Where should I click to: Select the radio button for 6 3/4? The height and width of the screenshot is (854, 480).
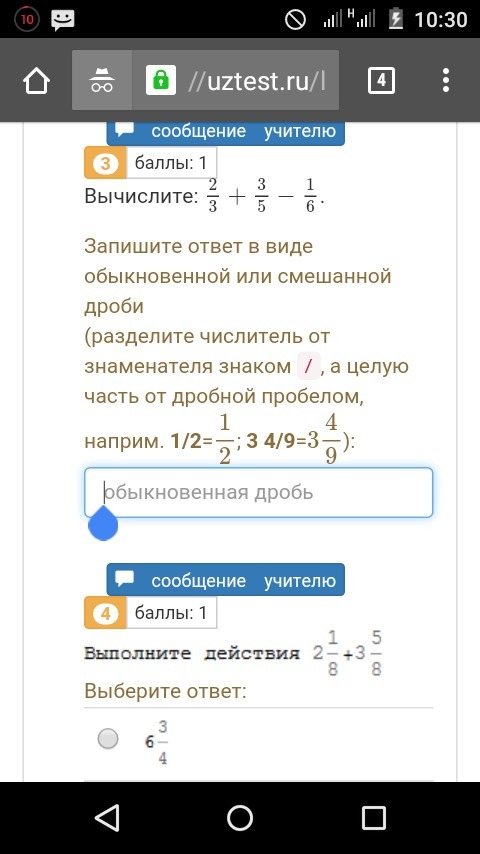tap(108, 739)
